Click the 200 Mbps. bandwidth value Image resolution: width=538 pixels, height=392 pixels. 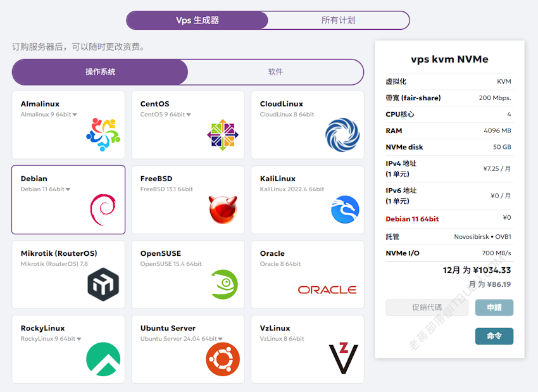click(x=495, y=98)
